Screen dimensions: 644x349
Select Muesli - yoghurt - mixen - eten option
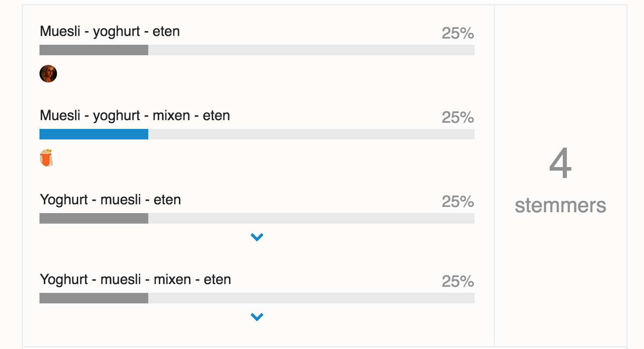pos(135,116)
